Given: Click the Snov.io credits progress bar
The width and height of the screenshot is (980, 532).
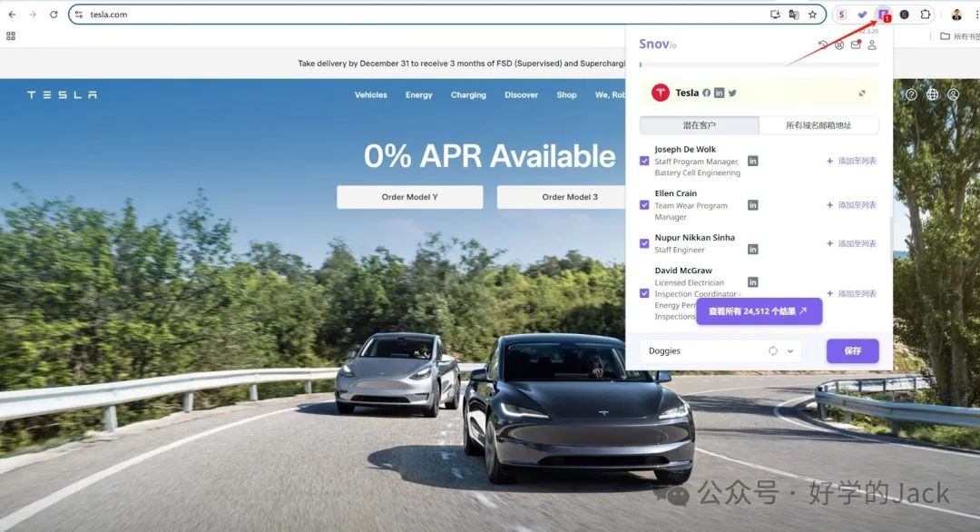Looking at the screenshot, I should pos(759,64).
